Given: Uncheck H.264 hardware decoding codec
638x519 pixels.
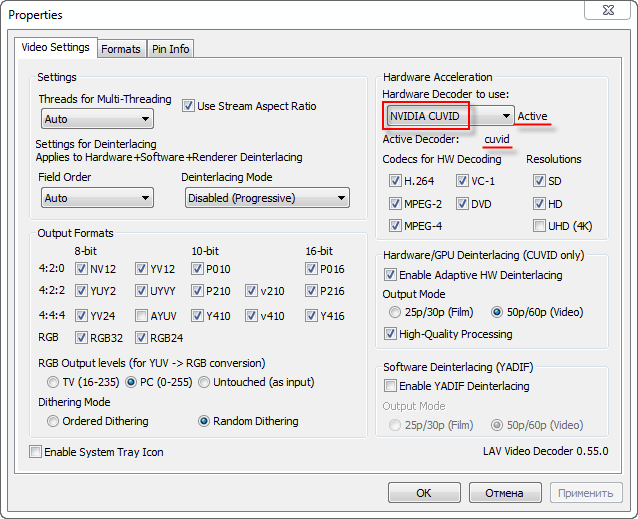Looking at the screenshot, I should 396,181.
